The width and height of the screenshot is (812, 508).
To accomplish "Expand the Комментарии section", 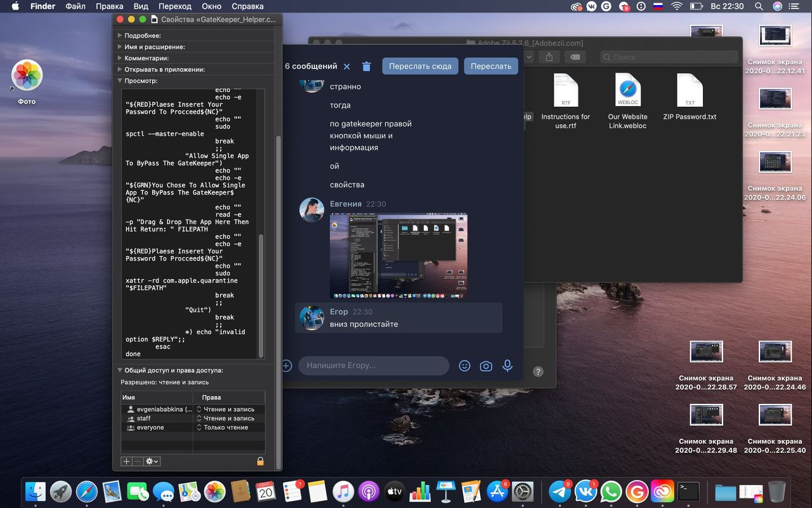I will 120,58.
